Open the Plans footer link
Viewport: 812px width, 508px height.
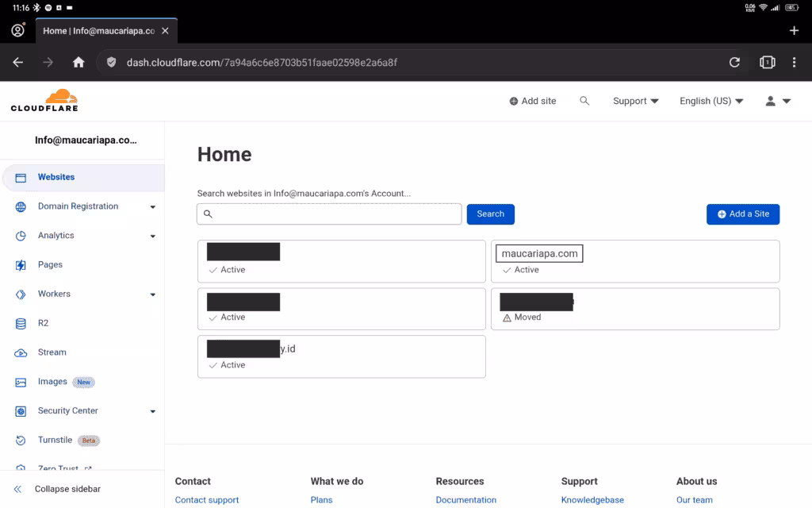[x=321, y=500]
